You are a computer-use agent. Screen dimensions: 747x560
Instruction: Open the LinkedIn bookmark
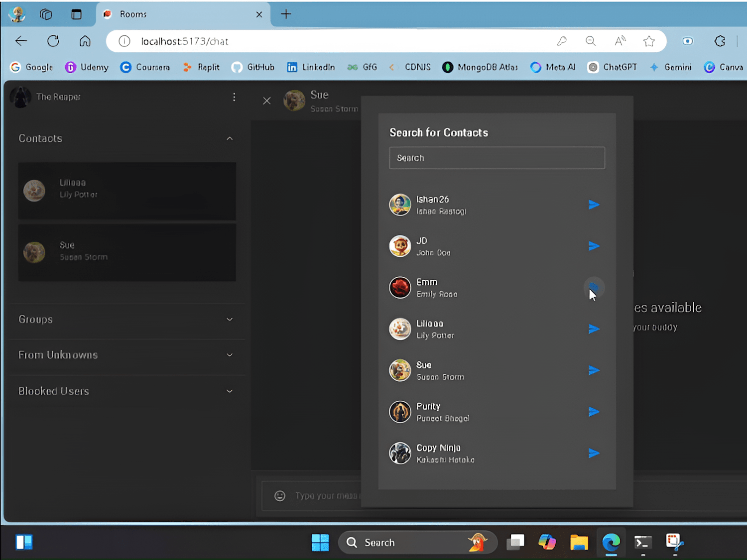point(311,67)
